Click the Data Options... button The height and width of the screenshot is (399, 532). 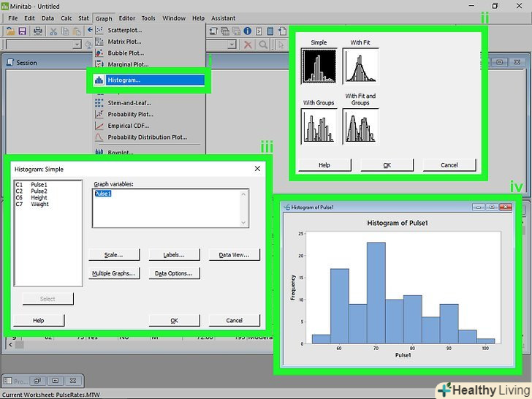174,273
